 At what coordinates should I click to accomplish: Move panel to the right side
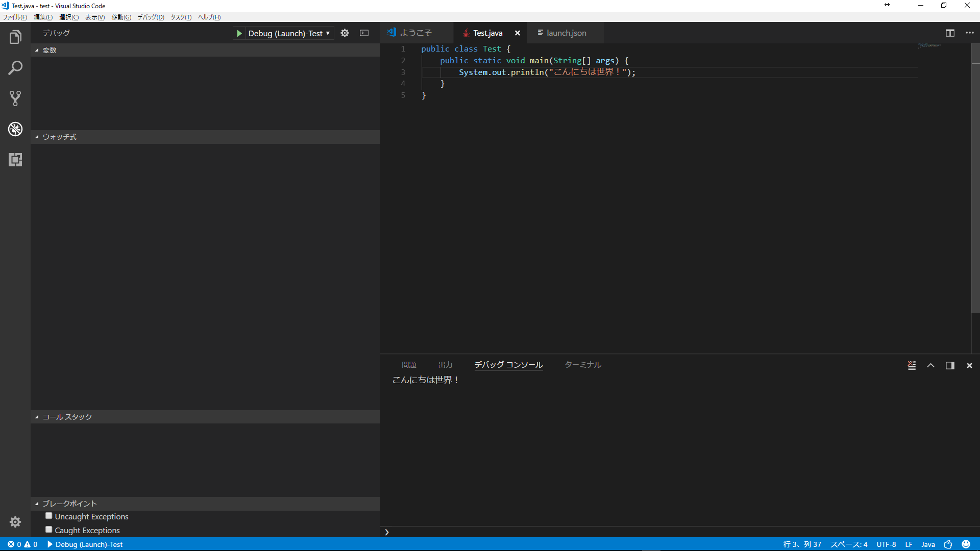click(x=950, y=365)
